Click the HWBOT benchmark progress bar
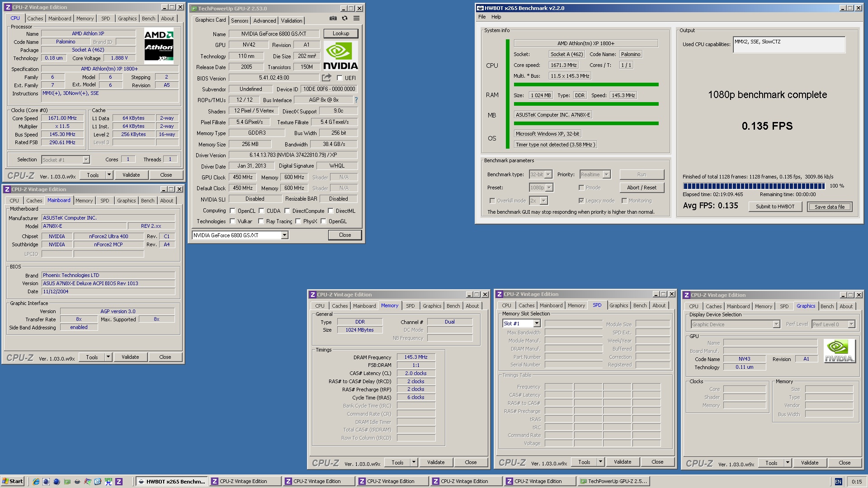The height and width of the screenshot is (488, 868). (x=754, y=186)
